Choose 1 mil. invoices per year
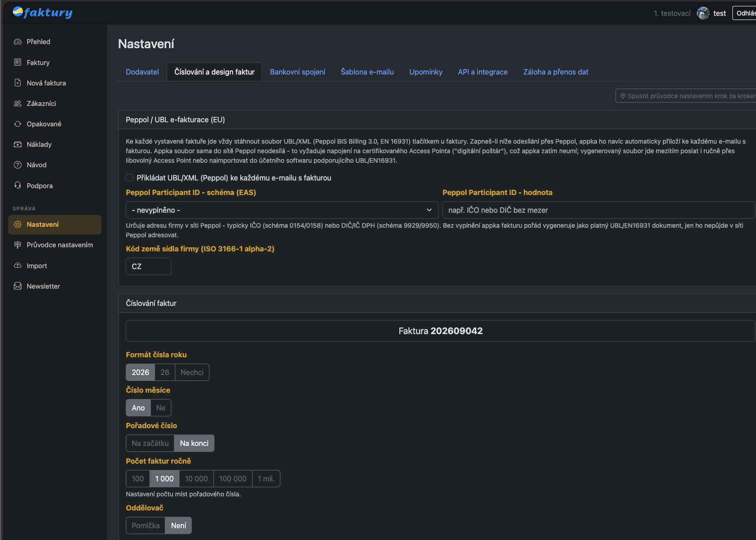 [266, 479]
